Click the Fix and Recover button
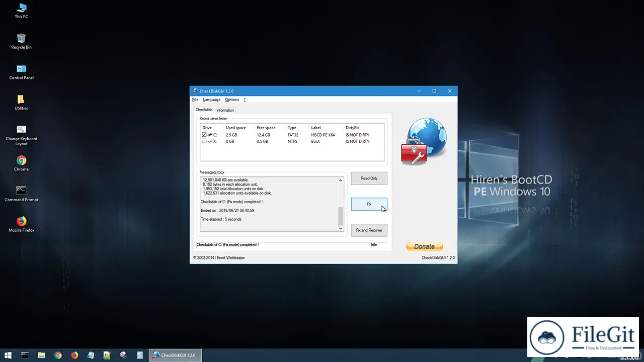The width and height of the screenshot is (644, 362). click(369, 230)
